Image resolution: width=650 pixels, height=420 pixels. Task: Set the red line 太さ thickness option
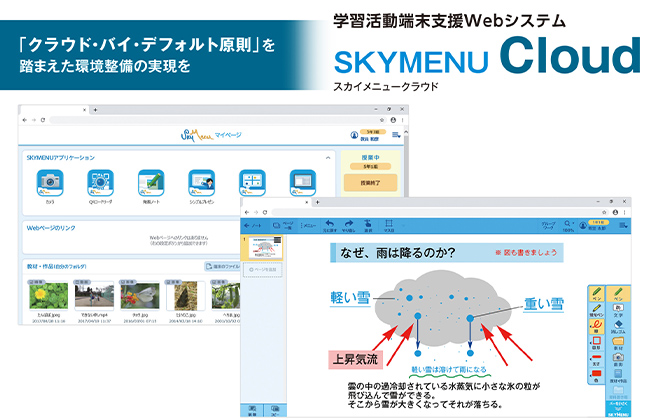click(596, 359)
